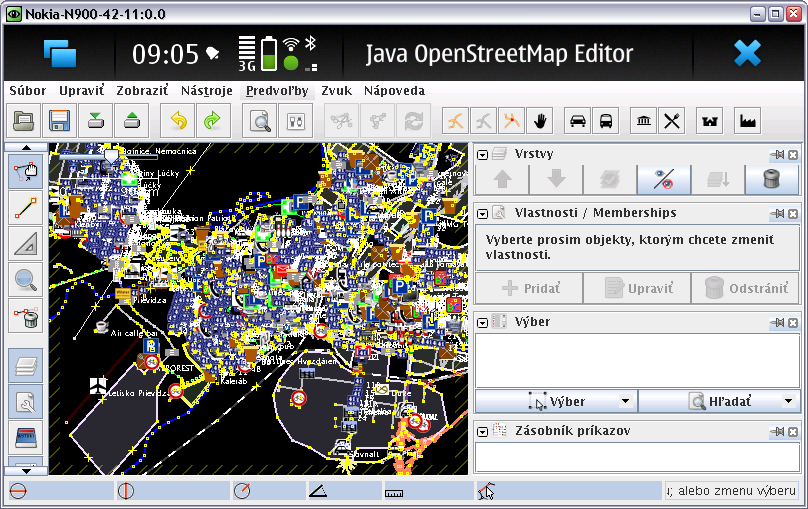
Task: Toggle the layers list panel sidebar button
Action: tap(25, 366)
